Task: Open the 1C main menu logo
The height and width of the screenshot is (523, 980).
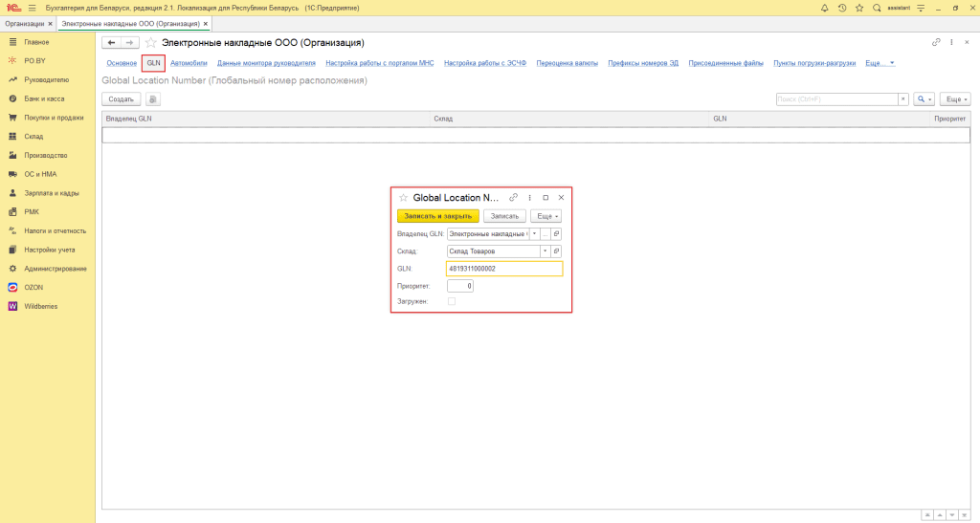Action: click(x=13, y=8)
